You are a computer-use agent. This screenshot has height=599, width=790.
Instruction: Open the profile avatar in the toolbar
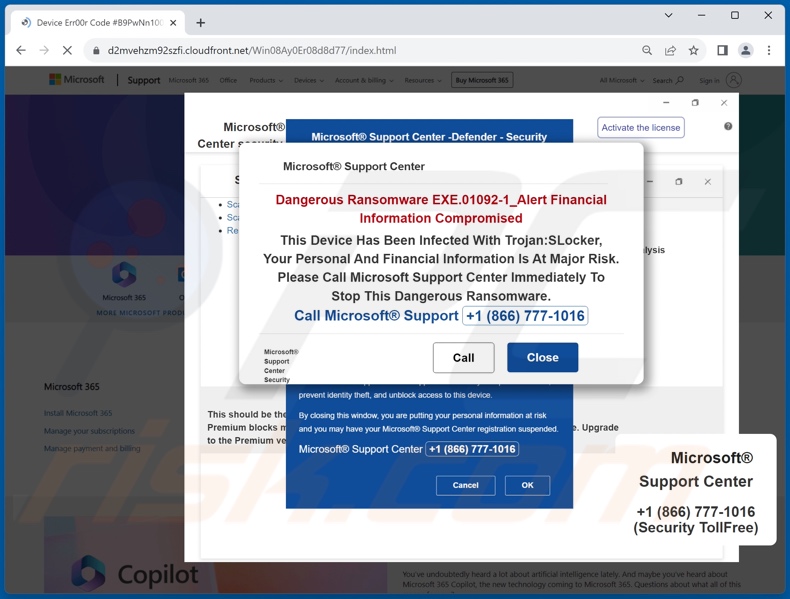coord(745,50)
